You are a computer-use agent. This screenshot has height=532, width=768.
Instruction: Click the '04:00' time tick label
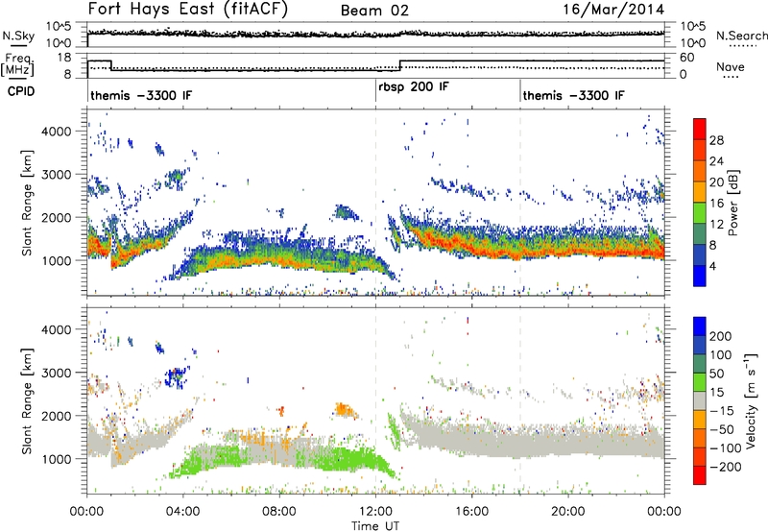pyautogui.click(x=183, y=512)
